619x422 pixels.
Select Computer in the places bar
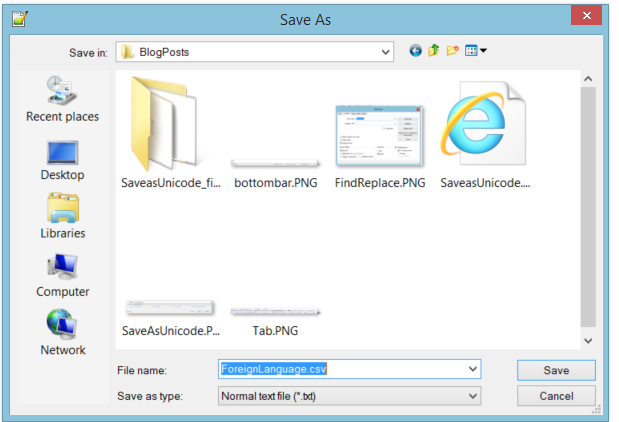(x=62, y=276)
